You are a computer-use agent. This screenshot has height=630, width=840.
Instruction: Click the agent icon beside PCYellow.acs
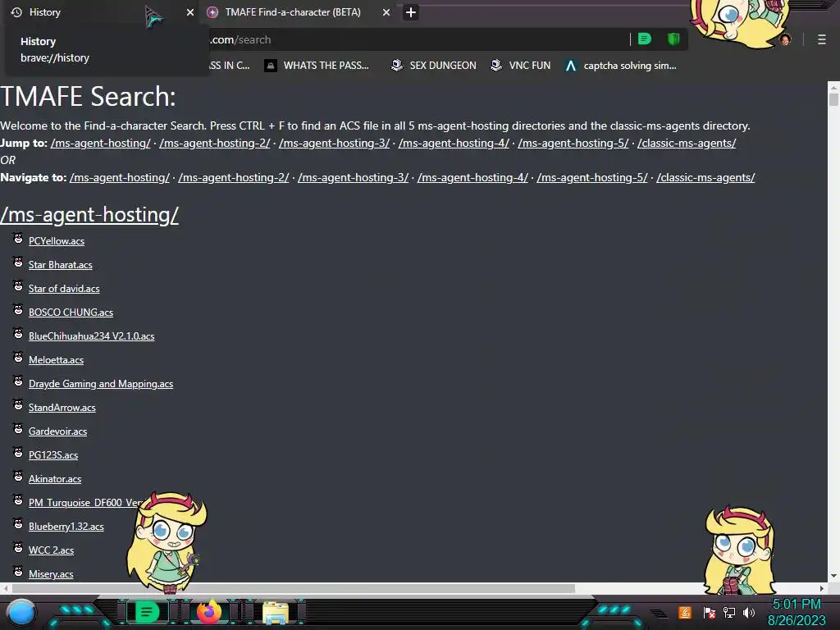(x=18, y=239)
